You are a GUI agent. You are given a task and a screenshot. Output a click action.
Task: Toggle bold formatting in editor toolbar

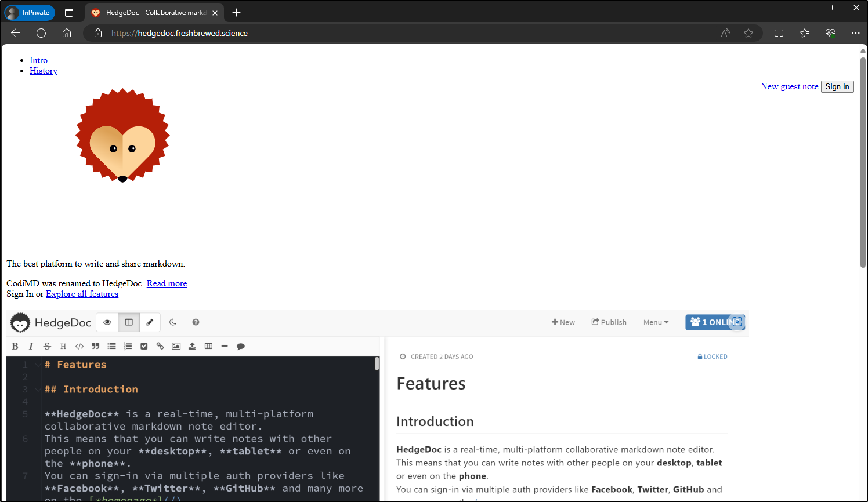click(x=15, y=346)
